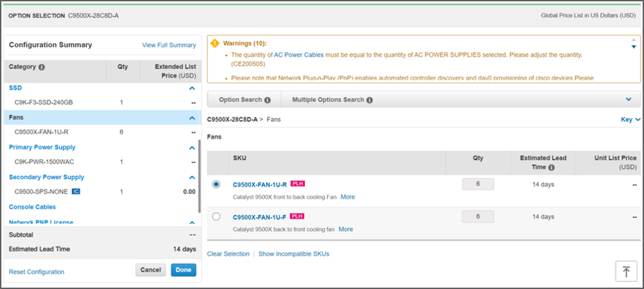Click PLH badge next to C9500X-FAN-1U-F
This screenshot has width=644, height=289.
297,216
